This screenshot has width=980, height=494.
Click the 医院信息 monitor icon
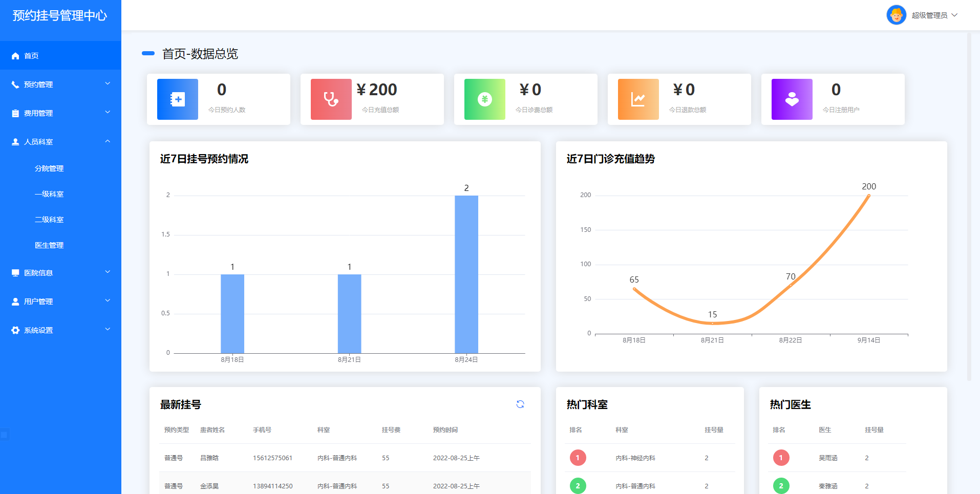[15, 272]
